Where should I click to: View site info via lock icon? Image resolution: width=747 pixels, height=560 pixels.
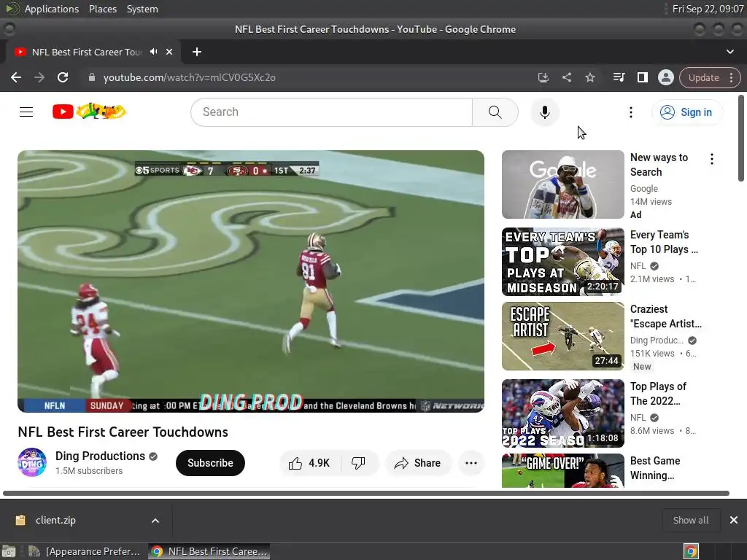(x=92, y=77)
